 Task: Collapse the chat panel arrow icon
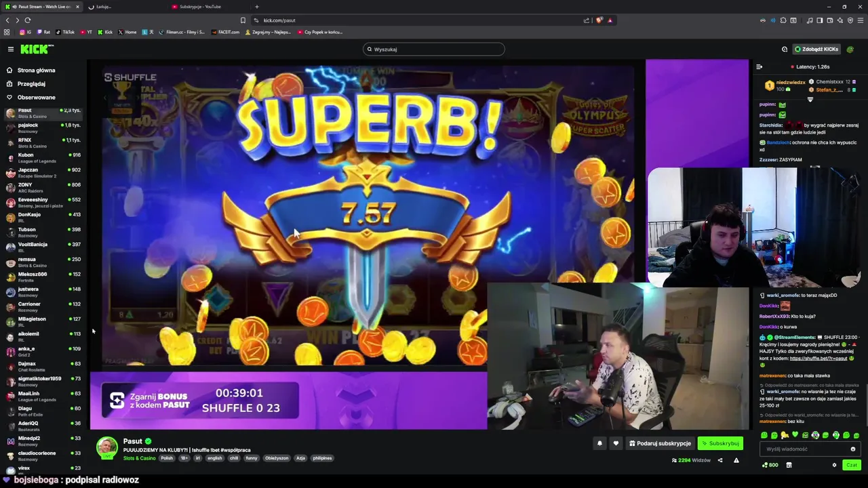759,66
